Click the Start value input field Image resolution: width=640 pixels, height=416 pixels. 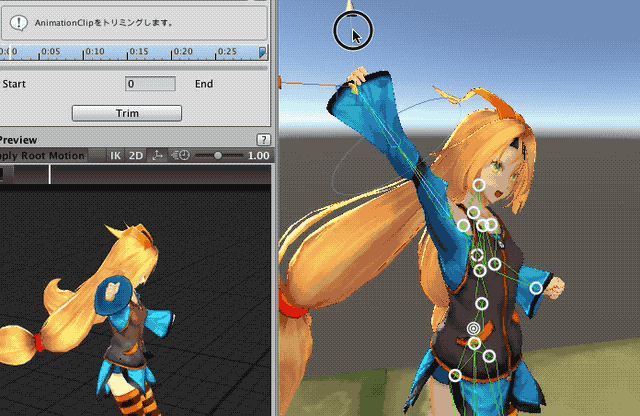tap(150, 84)
